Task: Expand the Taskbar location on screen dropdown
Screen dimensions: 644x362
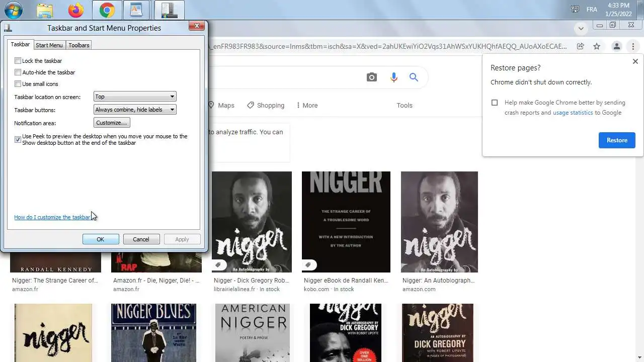Action: (x=135, y=97)
